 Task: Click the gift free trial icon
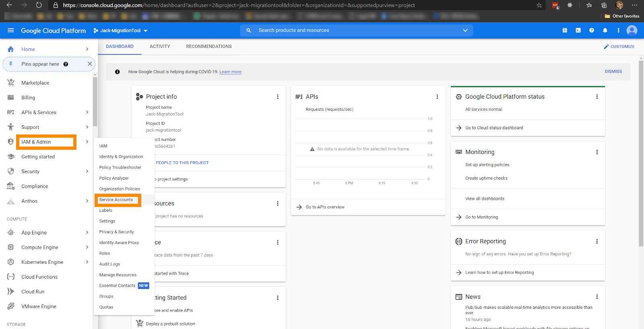click(565, 31)
